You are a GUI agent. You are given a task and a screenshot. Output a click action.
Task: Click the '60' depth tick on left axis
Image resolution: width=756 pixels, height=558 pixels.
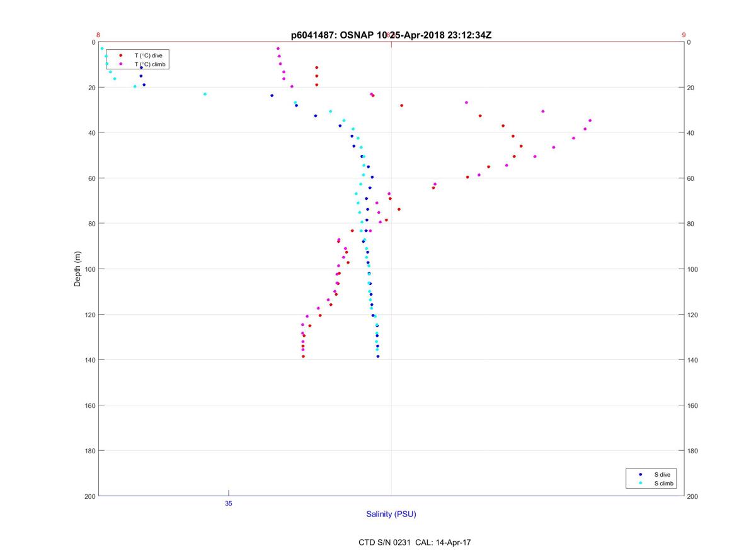[x=91, y=178]
